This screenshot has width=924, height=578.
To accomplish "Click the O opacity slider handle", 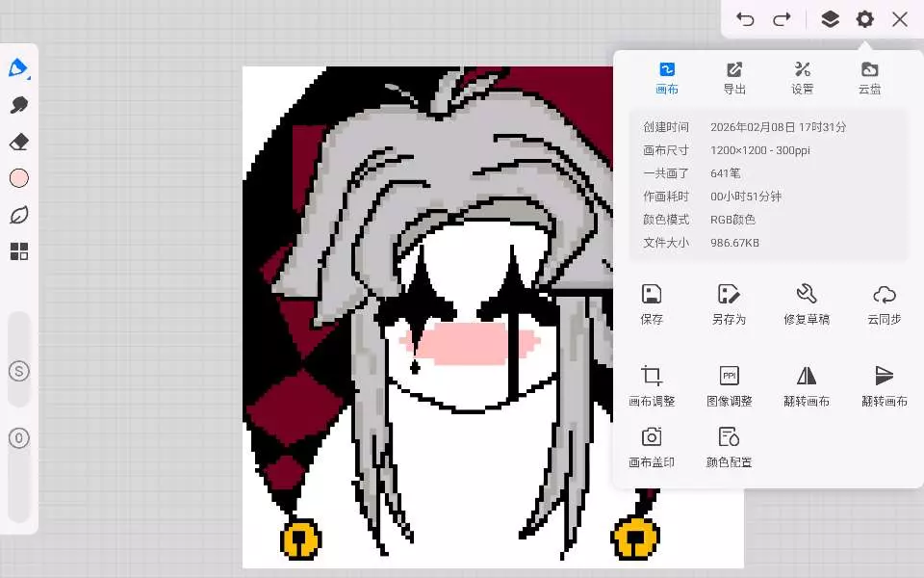I will click(x=19, y=438).
